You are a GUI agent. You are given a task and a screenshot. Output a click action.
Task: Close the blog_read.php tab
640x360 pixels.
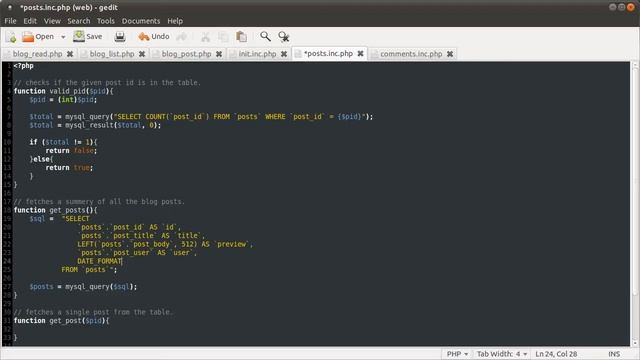(x=70, y=54)
